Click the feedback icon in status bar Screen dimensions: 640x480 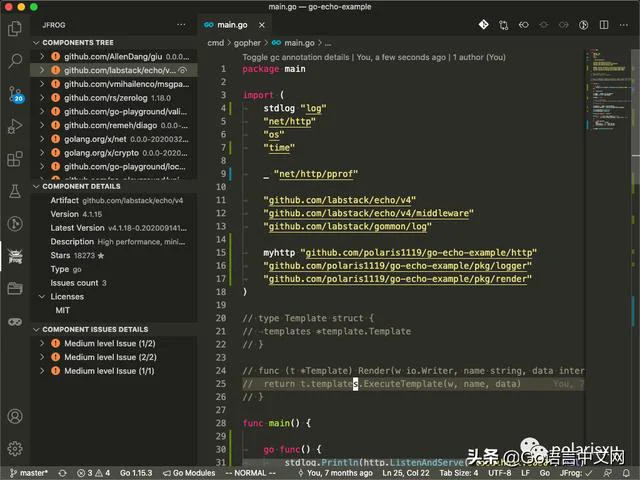[607, 473]
